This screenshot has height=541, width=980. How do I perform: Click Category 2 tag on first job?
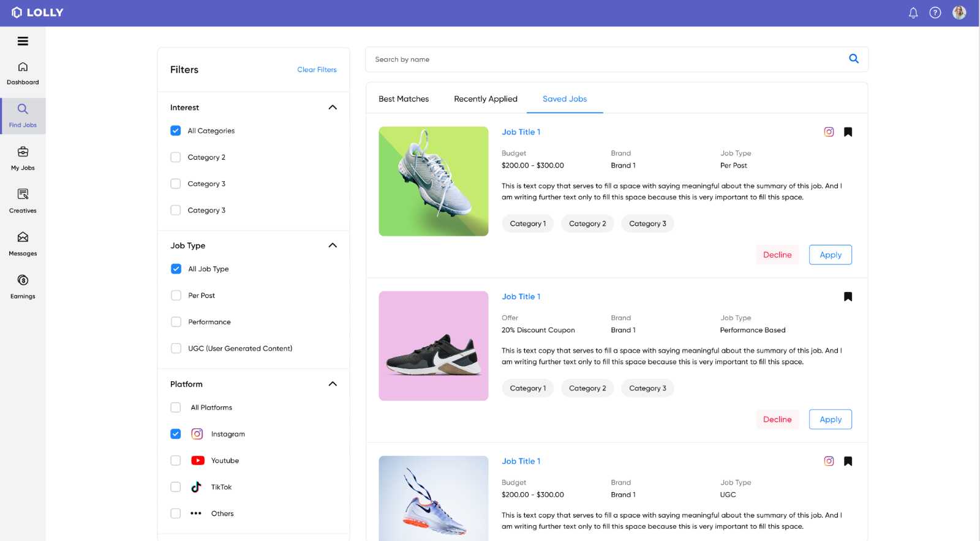(x=587, y=223)
